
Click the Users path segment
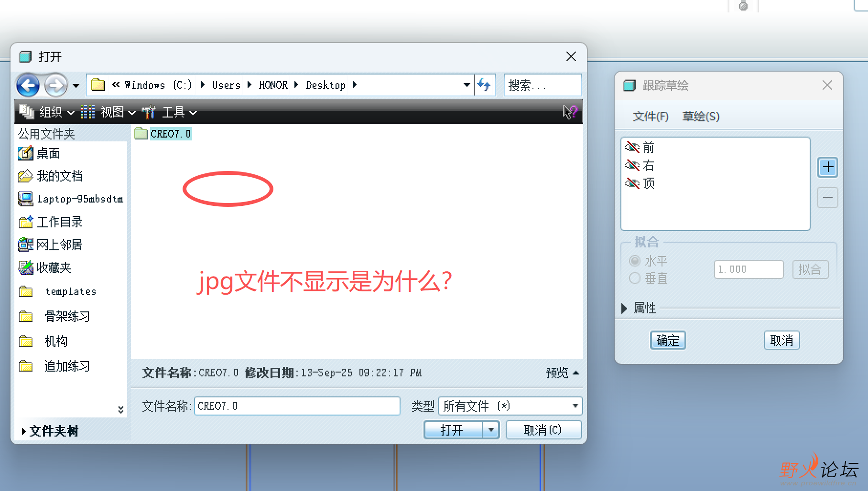coord(227,85)
